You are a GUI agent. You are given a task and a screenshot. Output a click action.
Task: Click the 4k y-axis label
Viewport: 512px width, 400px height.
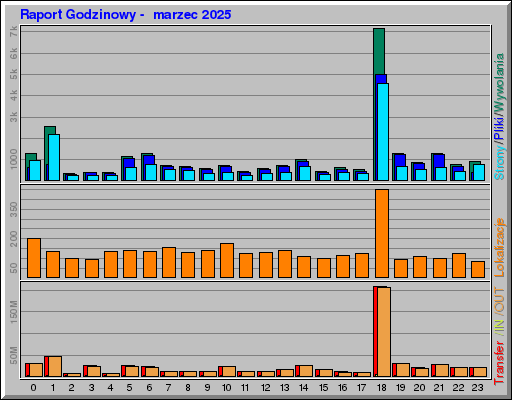click(x=13, y=95)
